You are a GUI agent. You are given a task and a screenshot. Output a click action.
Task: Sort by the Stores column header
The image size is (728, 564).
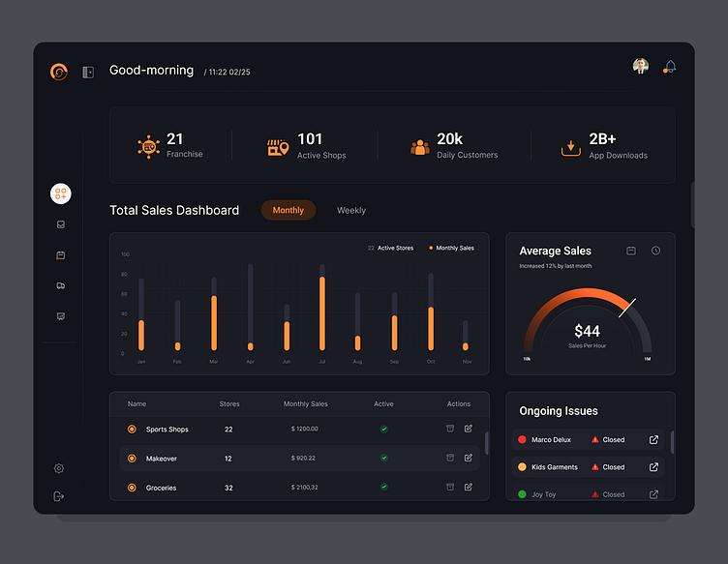click(x=229, y=404)
